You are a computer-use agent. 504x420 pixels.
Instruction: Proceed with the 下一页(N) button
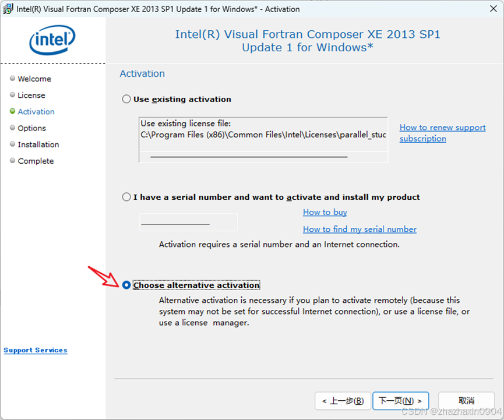coord(400,401)
